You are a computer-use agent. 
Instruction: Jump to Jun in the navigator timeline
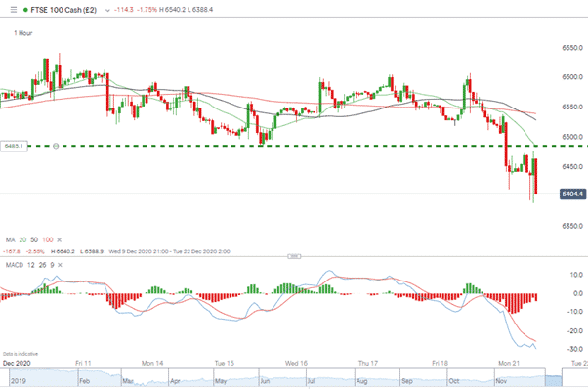click(x=265, y=381)
